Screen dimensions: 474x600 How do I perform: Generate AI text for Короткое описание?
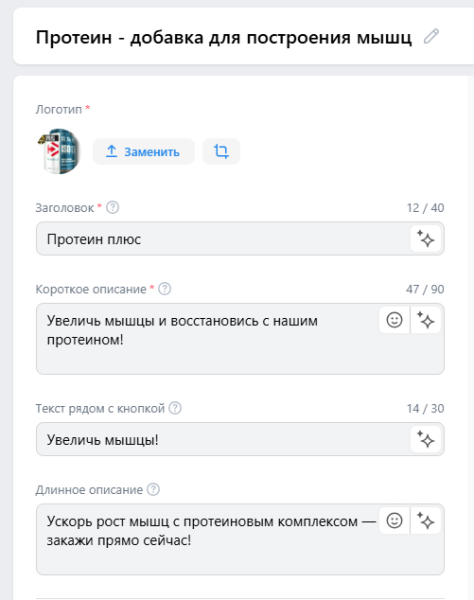(x=425, y=320)
